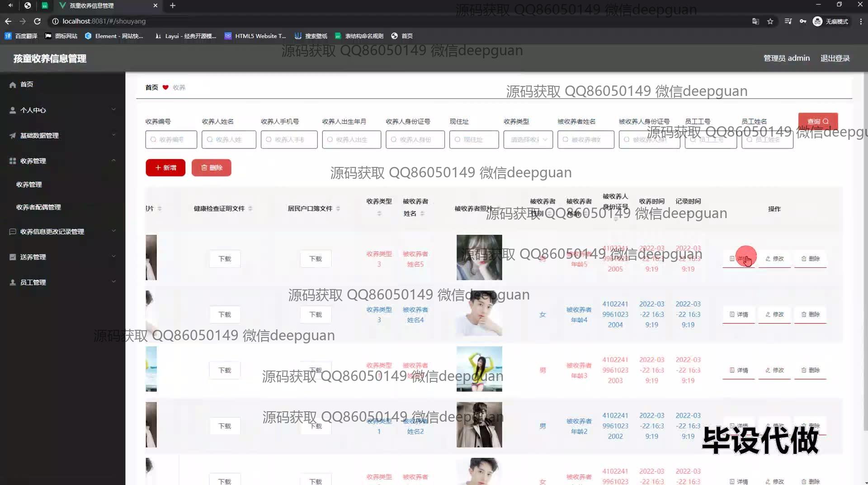Click 修改 in the second table row
The image size is (868, 485).
(774, 314)
